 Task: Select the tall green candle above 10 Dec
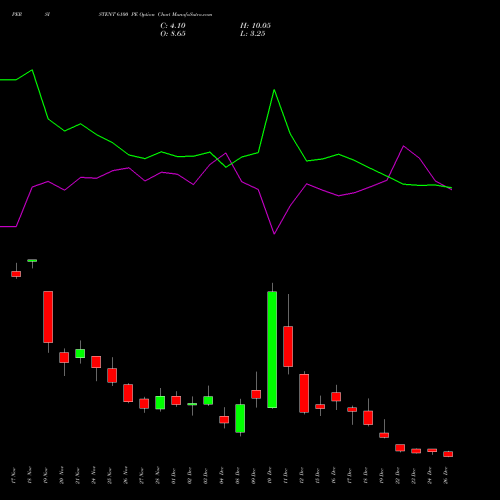click(272, 350)
